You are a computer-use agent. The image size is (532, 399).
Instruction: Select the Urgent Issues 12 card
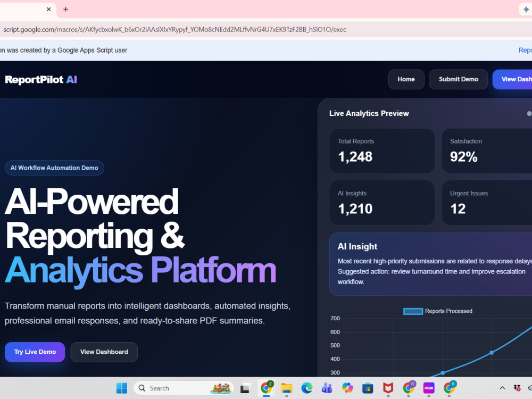[x=487, y=203]
